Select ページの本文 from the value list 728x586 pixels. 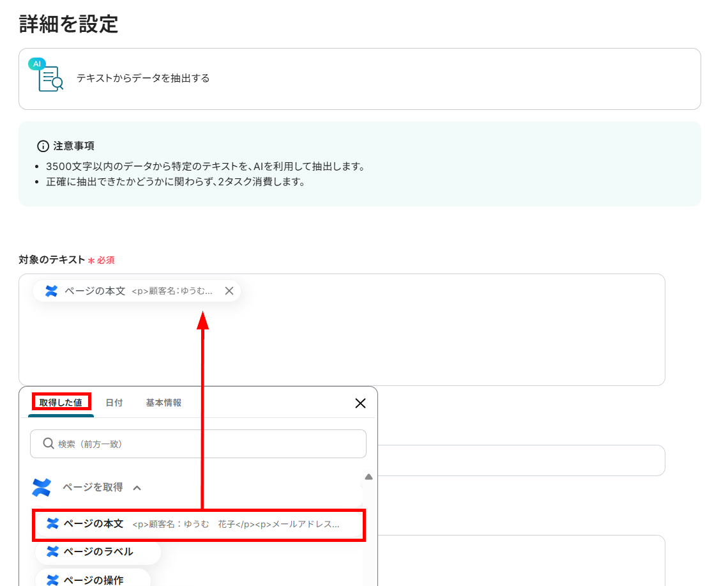pos(199,524)
